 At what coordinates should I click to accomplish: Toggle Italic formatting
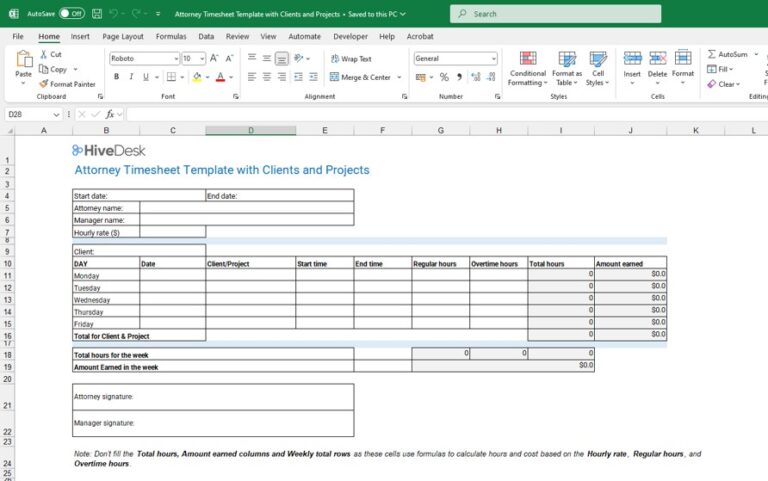point(131,77)
